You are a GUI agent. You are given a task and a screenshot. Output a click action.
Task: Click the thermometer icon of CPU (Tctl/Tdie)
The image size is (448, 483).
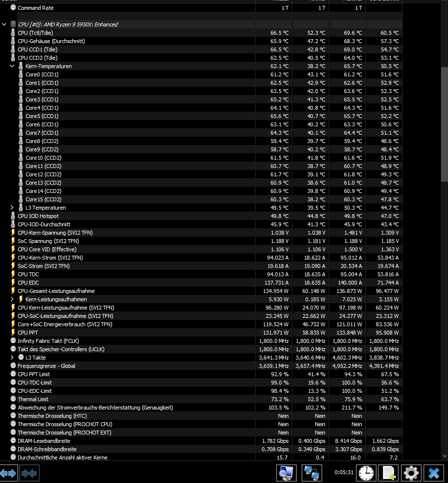pyautogui.click(x=13, y=33)
